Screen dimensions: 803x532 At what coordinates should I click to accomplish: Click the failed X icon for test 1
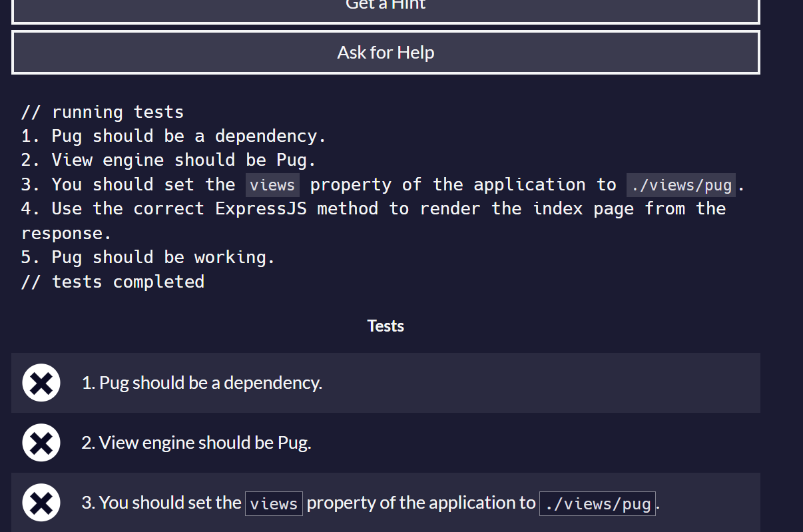(x=41, y=383)
